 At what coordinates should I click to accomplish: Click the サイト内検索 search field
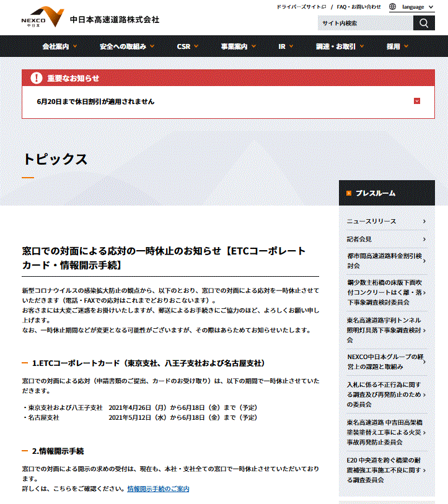click(364, 23)
